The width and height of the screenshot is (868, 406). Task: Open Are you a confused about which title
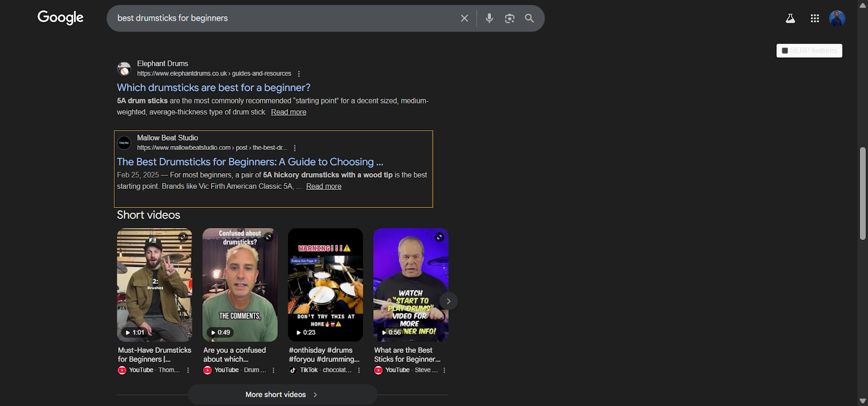tap(235, 354)
